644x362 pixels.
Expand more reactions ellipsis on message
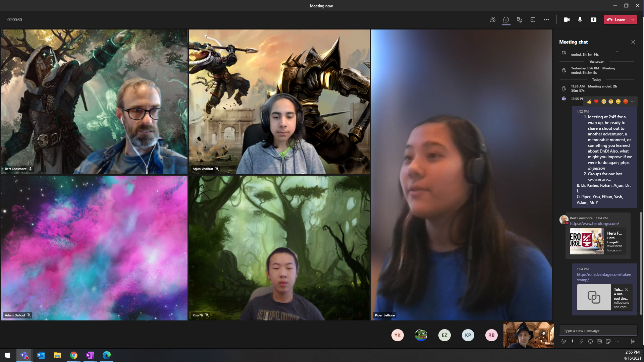pyautogui.click(x=633, y=101)
